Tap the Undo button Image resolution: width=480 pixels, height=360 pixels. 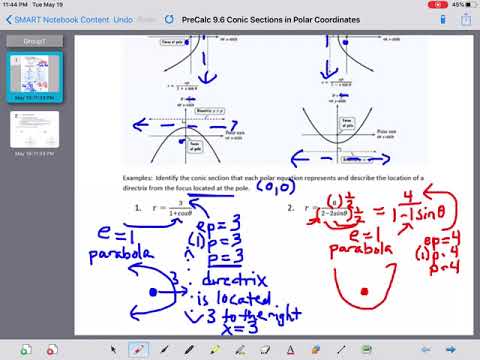[123, 20]
